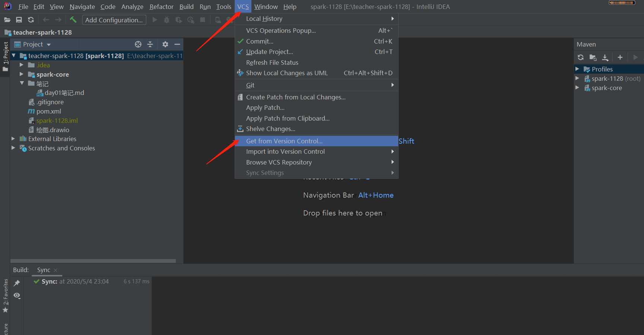Click the Save All toolbar icon

coord(19,20)
